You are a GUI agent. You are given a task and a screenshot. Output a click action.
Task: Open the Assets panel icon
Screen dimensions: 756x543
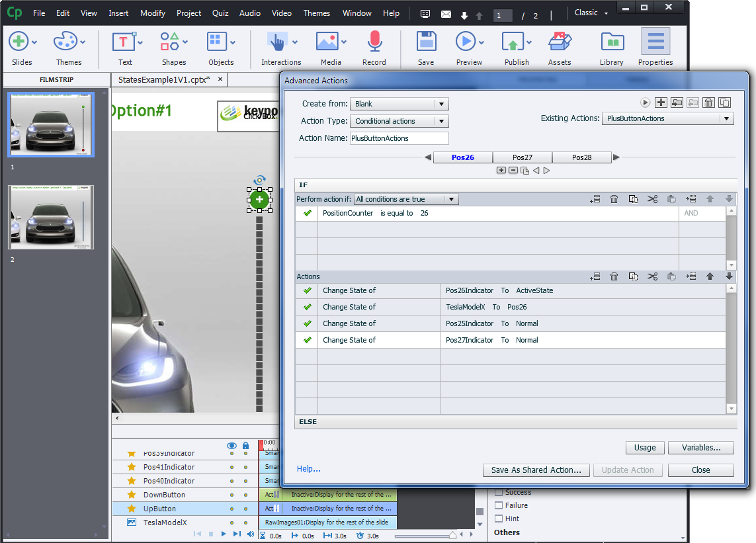tap(560, 43)
